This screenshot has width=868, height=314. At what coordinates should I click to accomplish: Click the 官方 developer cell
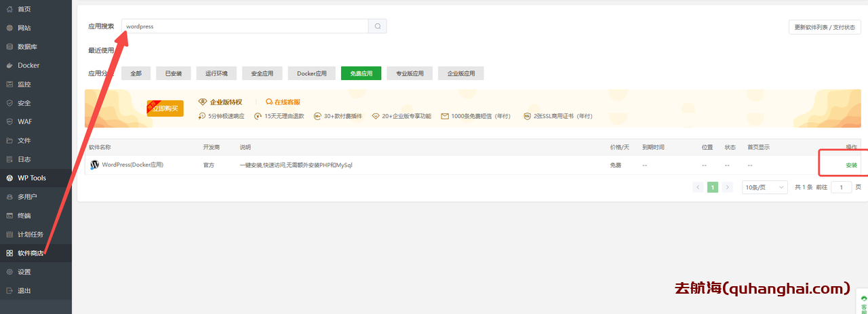209,165
